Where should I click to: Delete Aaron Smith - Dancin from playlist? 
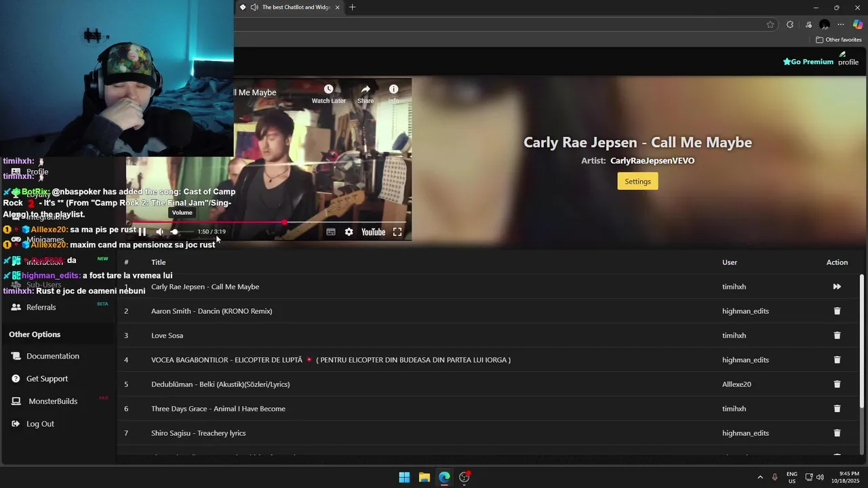(837, 311)
